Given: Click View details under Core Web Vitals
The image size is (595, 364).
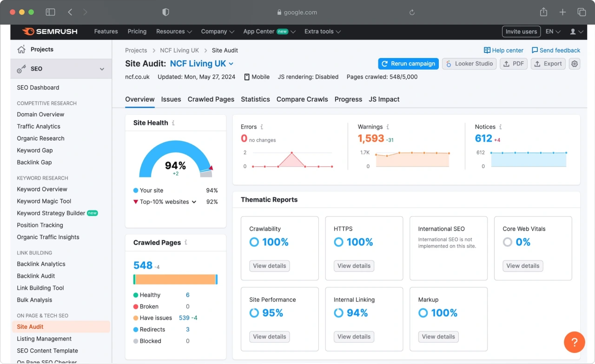Looking at the screenshot, I should 523,266.
